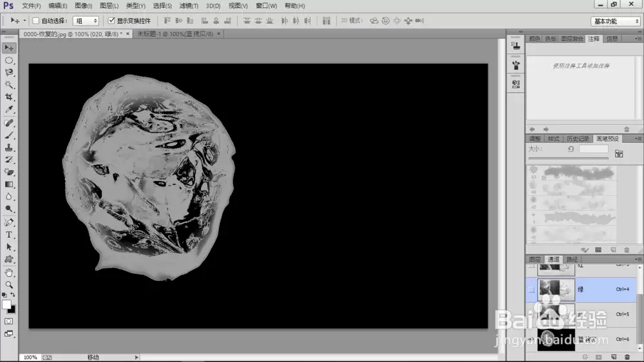Toggle visibility of the 绿 channel
The width and height of the screenshot is (644, 362).
point(531,290)
